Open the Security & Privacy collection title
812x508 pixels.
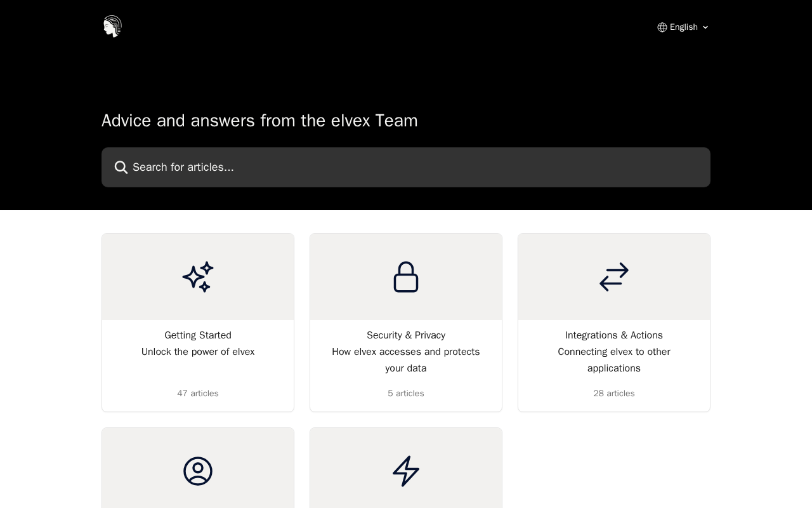pyautogui.click(x=406, y=335)
